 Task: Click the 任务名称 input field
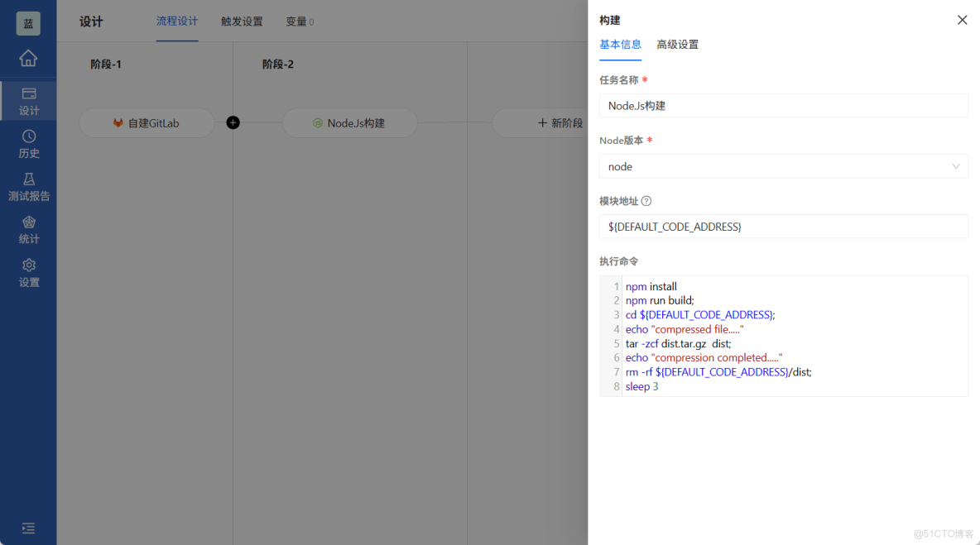pos(783,105)
